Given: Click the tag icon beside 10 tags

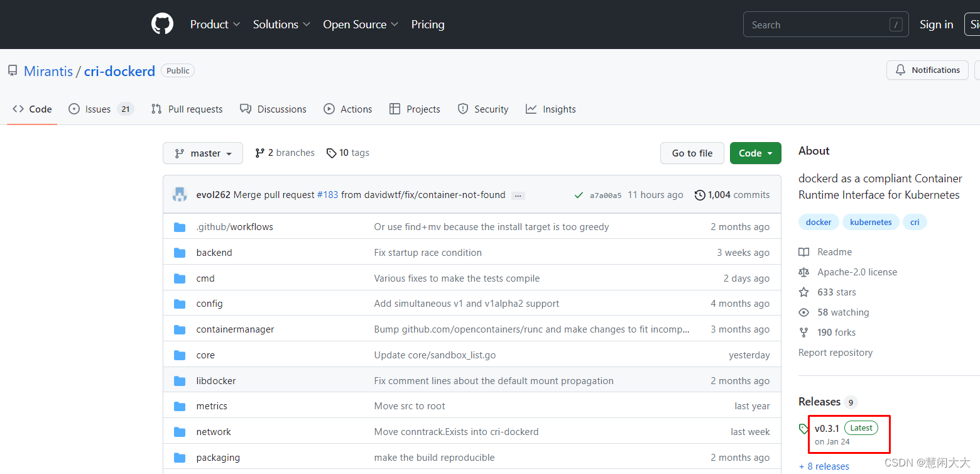Looking at the screenshot, I should coord(332,153).
